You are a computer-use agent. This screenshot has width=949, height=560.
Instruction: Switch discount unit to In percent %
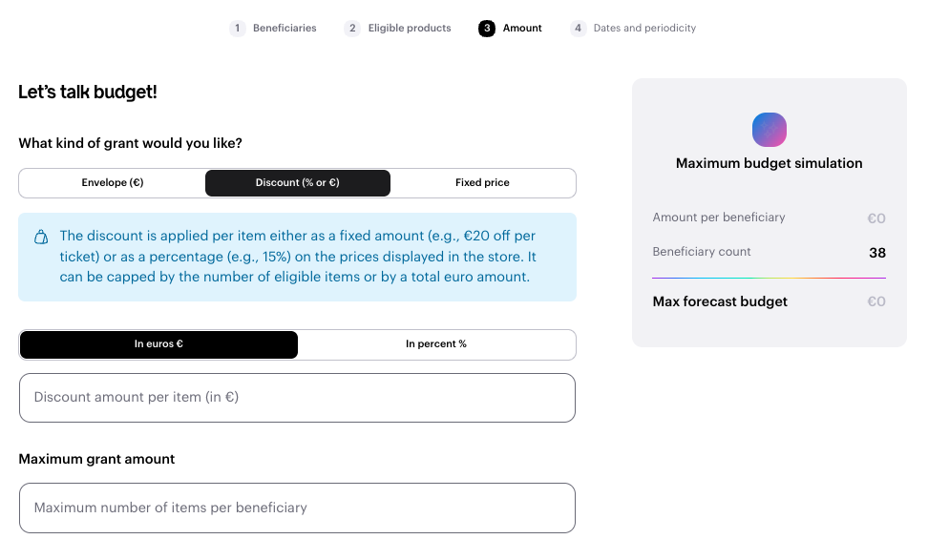coord(436,344)
